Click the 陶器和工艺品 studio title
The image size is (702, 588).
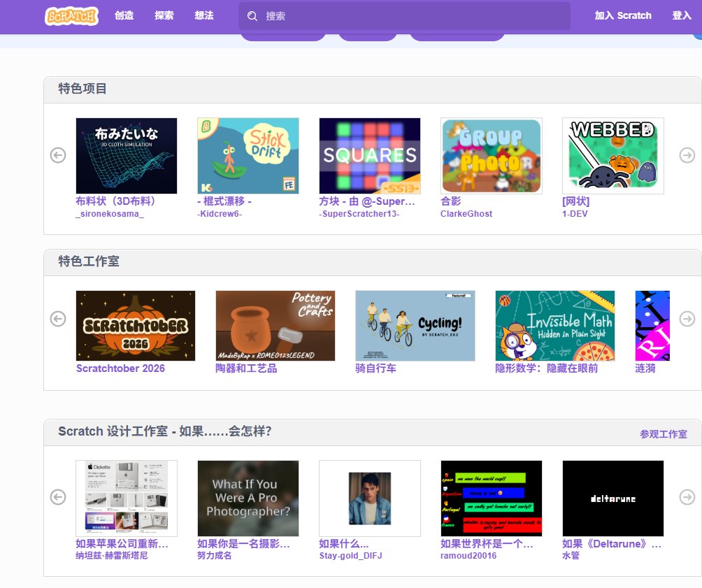[x=246, y=368]
